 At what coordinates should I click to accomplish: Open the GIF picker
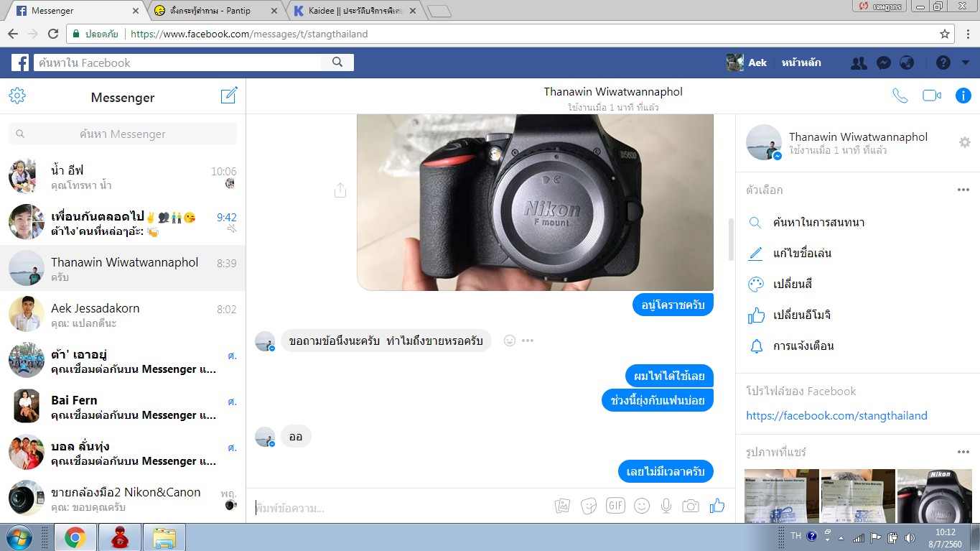tap(615, 506)
